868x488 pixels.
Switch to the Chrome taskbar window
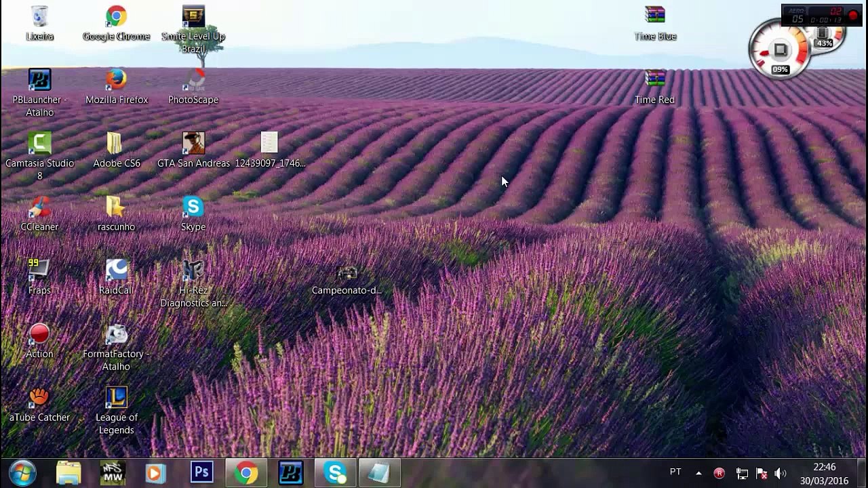[246, 473]
